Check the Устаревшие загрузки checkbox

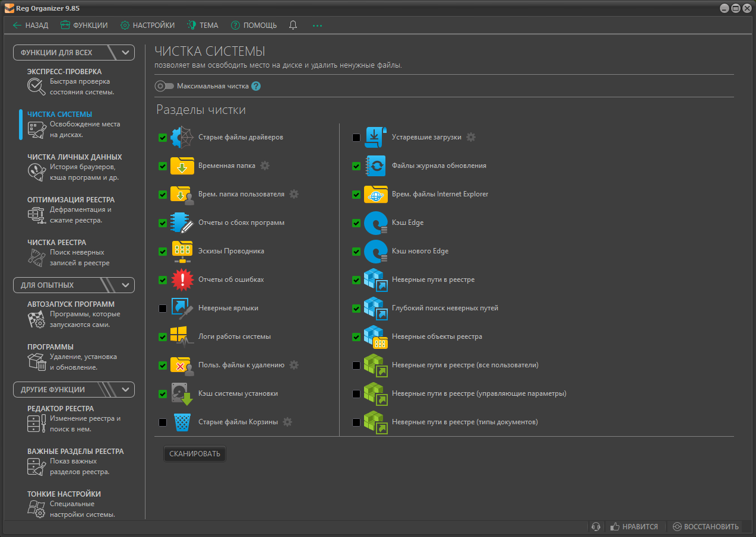(356, 138)
